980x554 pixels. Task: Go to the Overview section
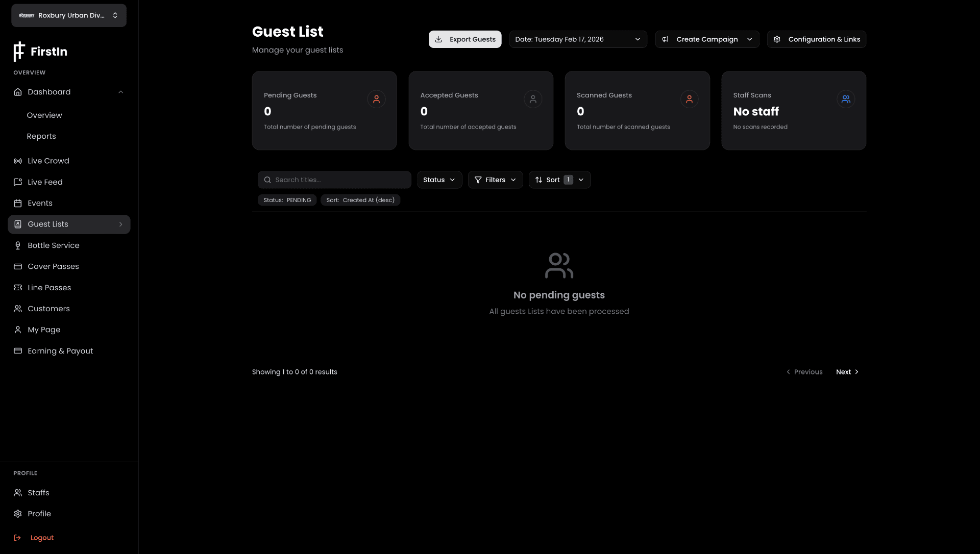tap(44, 115)
